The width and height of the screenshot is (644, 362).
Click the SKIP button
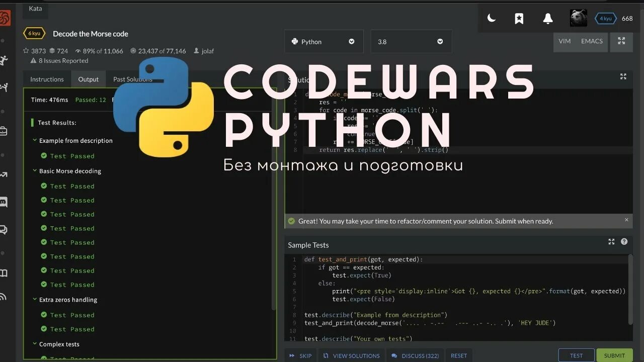coord(300,355)
